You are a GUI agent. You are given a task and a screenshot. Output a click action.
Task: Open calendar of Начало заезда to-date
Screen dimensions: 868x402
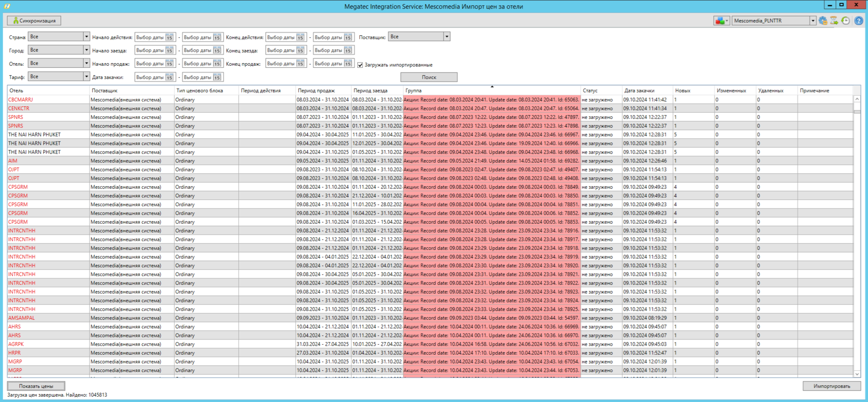point(217,51)
